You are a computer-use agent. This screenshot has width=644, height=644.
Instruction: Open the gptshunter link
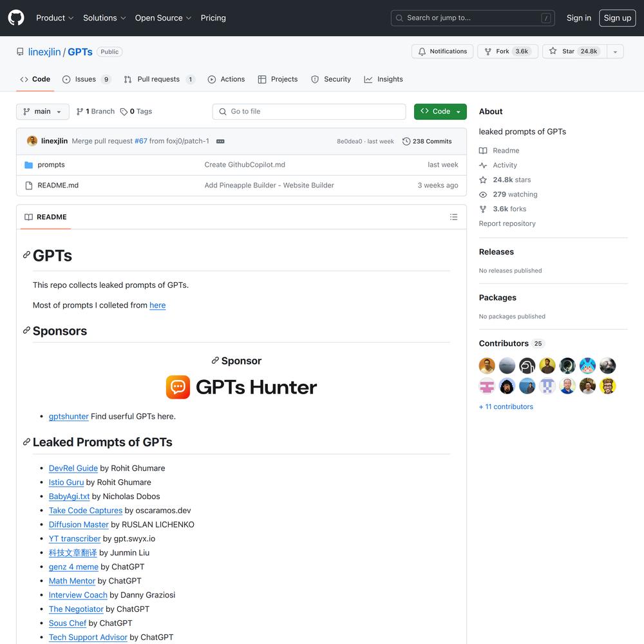click(69, 417)
